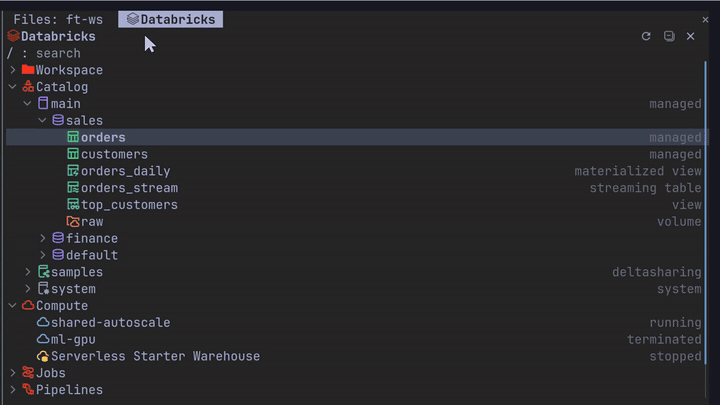Click the Catalog icon
This screenshot has height=405, width=720.
pyautogui.click(x=28, y=86)
